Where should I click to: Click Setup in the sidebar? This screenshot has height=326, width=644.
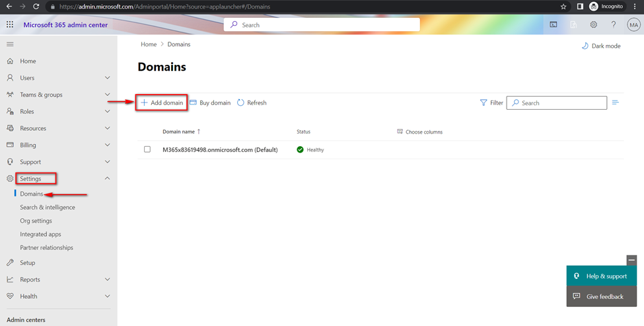point(28,263)
